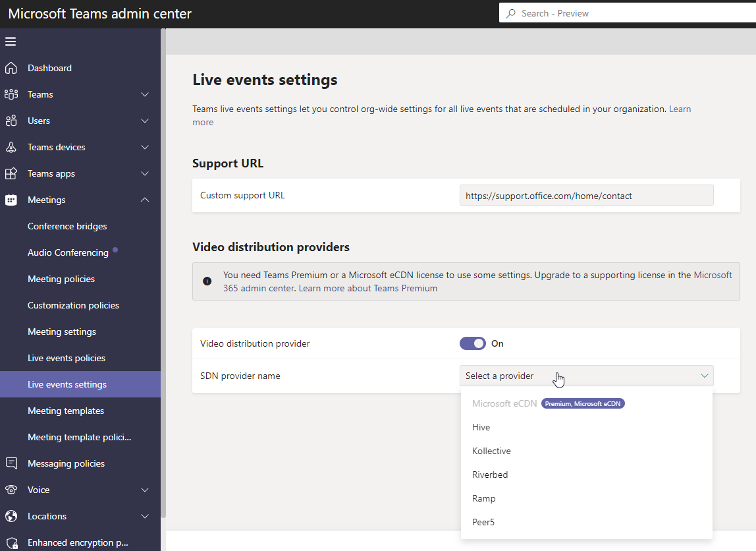Viewport: 756px width, 551px height.
Task: Click the Teams devices bell icon
Action: 11,147
